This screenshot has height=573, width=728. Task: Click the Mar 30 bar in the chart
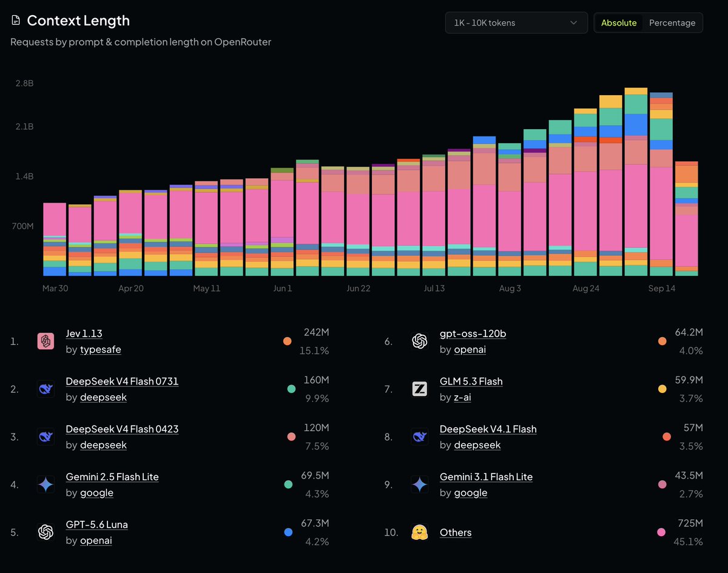[55, 240]
